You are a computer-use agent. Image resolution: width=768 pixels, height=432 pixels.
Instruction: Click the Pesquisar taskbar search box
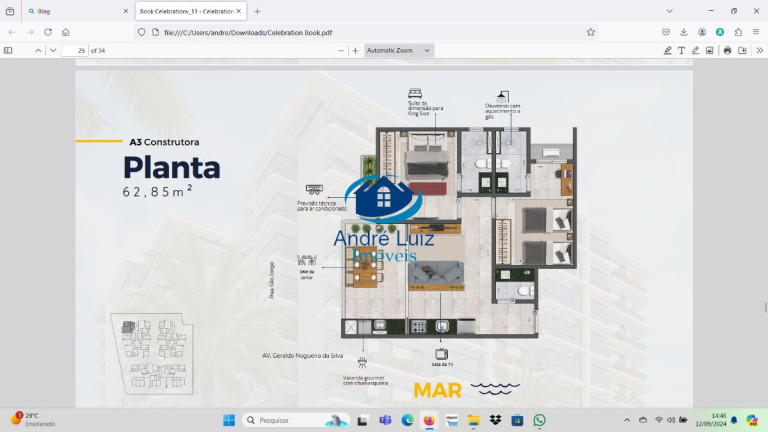(x=296, y=420)
